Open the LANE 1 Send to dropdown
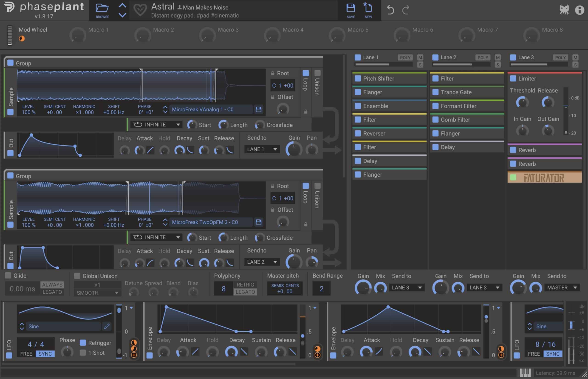 tap(262, 149)
